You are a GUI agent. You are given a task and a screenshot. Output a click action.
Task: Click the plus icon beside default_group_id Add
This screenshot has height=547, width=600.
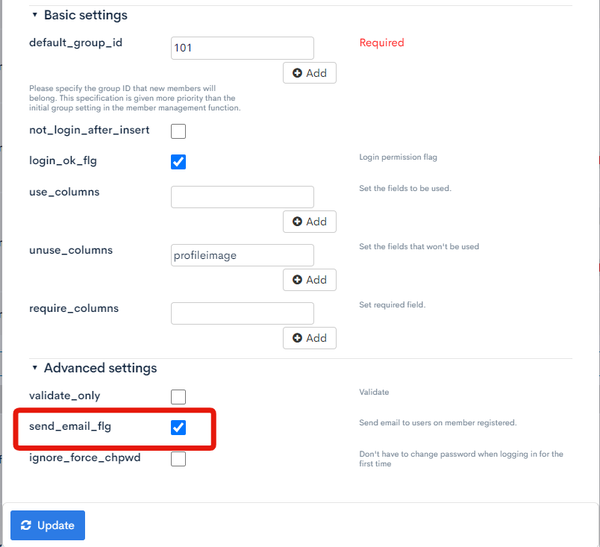(x=297, y=73)
